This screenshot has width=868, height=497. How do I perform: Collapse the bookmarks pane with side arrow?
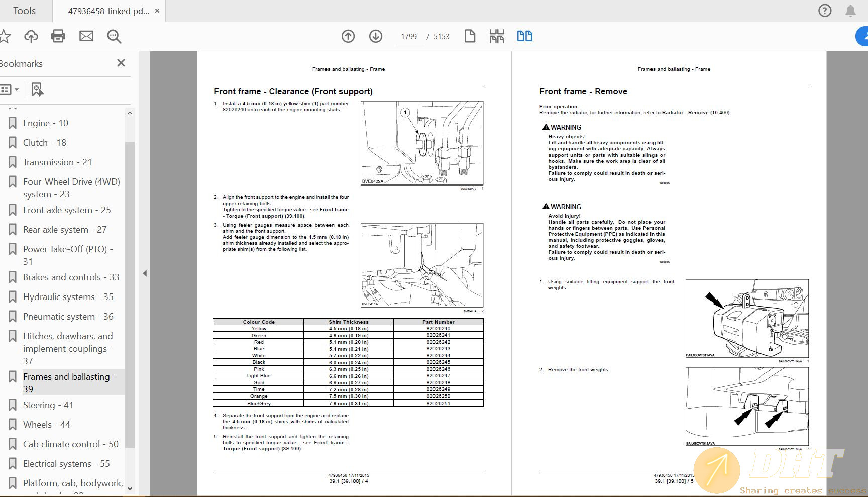click(x=145, y=273)
